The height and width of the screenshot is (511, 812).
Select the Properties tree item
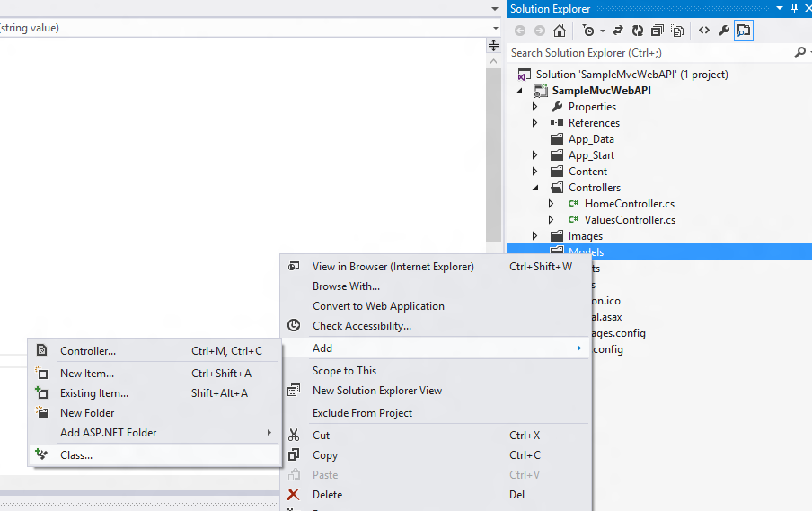click(592, 107)
